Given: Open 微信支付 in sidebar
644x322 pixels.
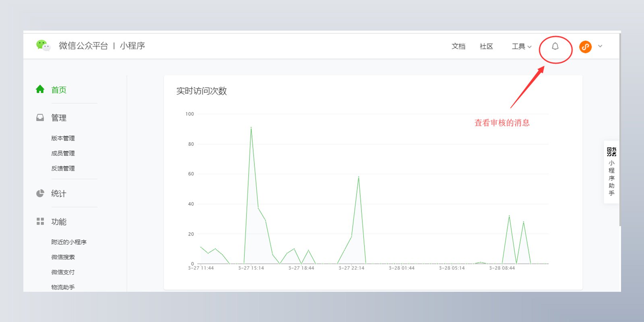Looking at the screenshot, I should 63,272.
